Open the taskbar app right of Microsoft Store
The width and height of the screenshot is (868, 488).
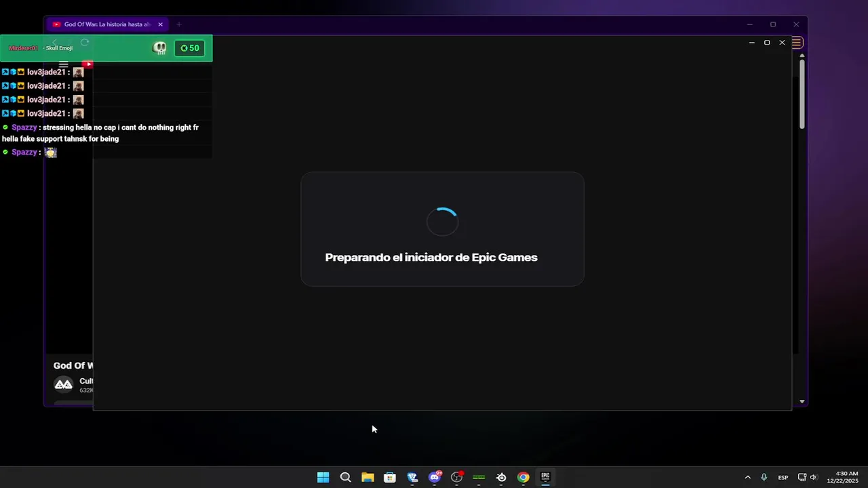point(412,477)
